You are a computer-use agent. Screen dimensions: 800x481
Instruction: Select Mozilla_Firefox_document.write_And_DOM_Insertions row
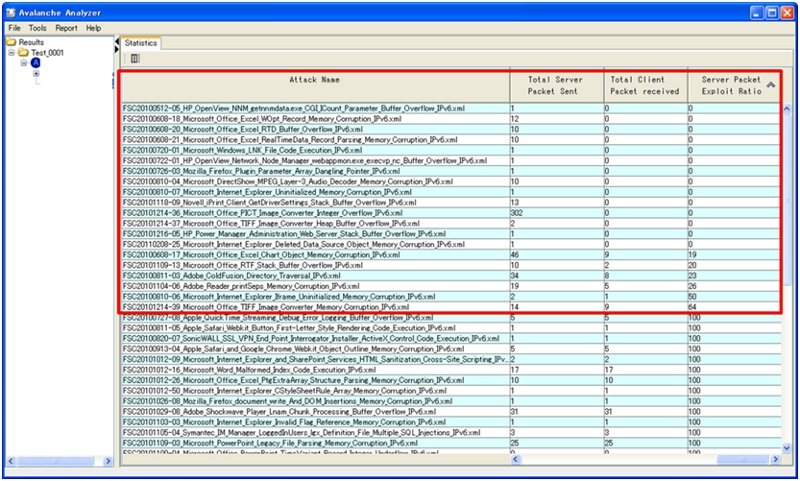(x=451, y=401)
